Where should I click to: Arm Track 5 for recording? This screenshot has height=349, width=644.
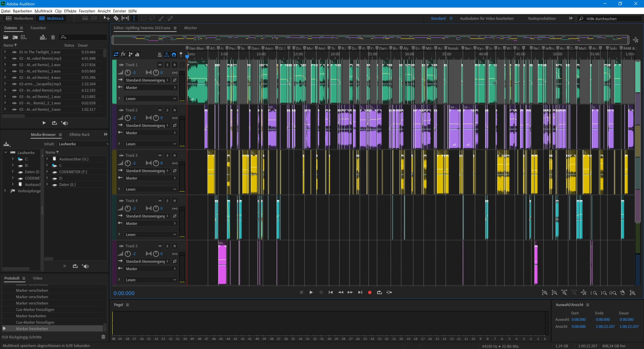click(175, 246)
